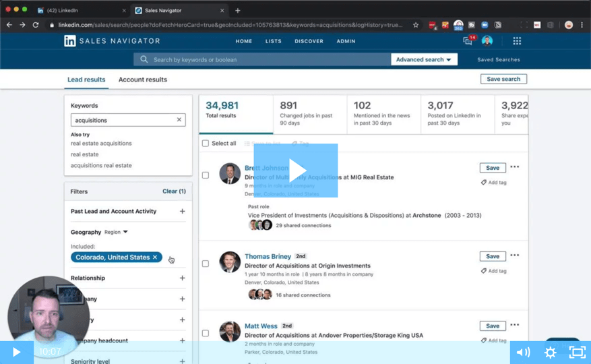Go to HOME in Sales Navigator

pos(244,41)
